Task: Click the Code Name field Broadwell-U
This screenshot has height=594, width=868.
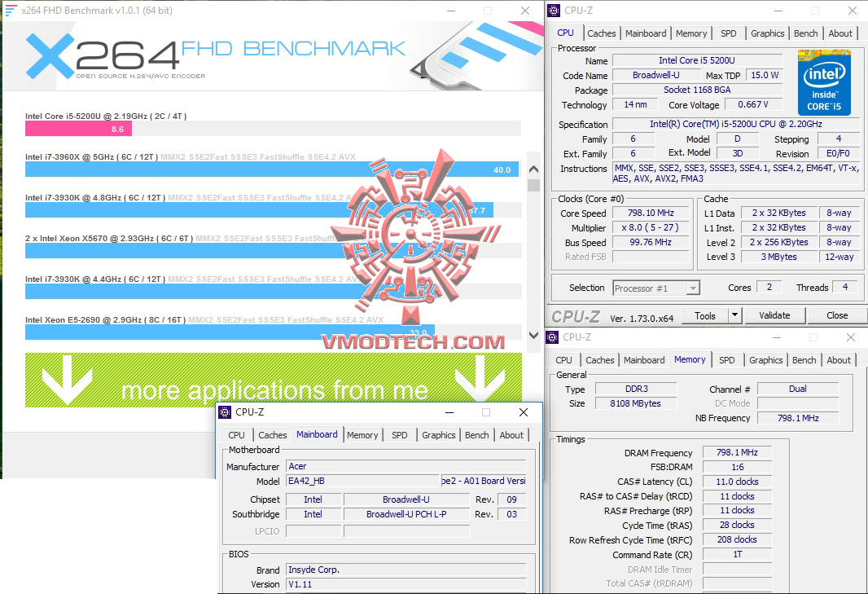Action: coord(656,75)
